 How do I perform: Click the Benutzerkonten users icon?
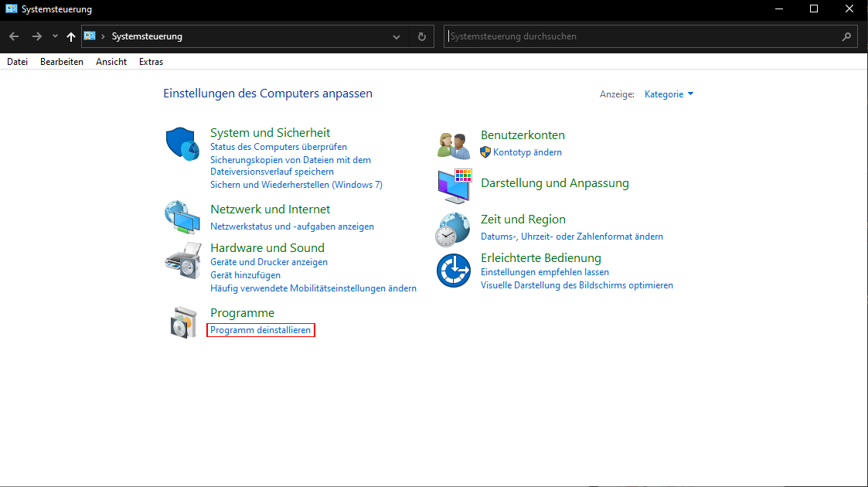tap(454, 145)
